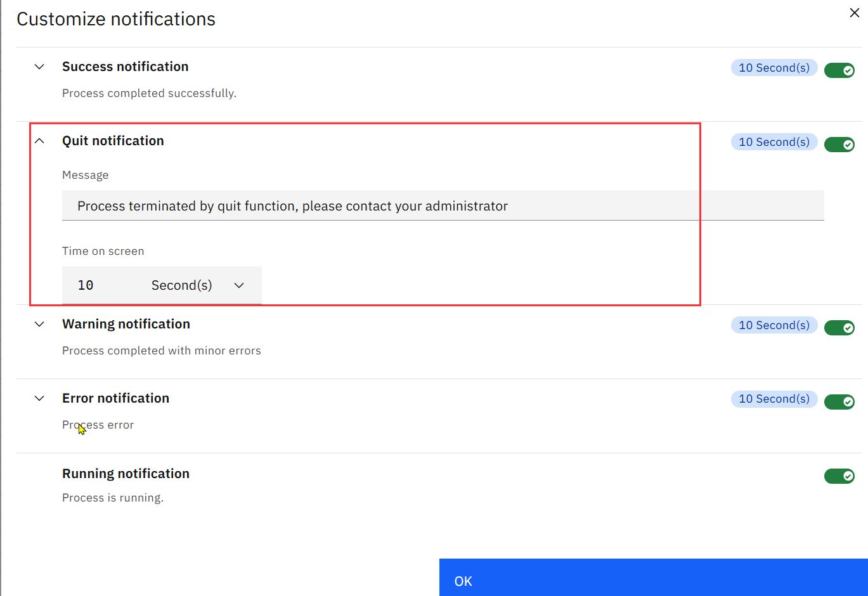Click the Quit notification 10 Second(s) badge
This screenshot has height=596, width=868.
(774, 142)
